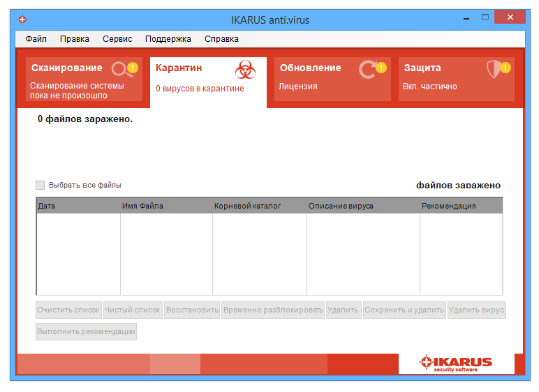
Task: Click the yellow warning badge on Обновление
Action: tap(381, 68)
